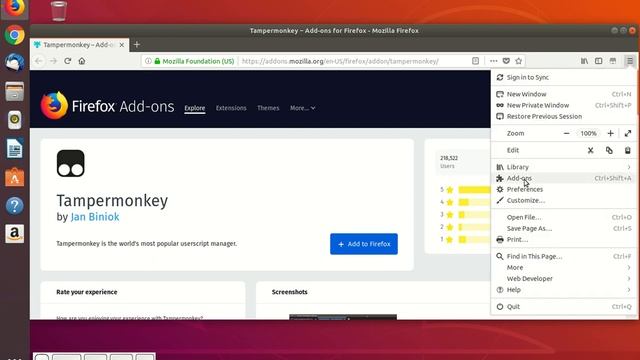640x360 pixels.
Task: Select Find in This Page...
Action: pyautogui.click(x=564, y=256)
